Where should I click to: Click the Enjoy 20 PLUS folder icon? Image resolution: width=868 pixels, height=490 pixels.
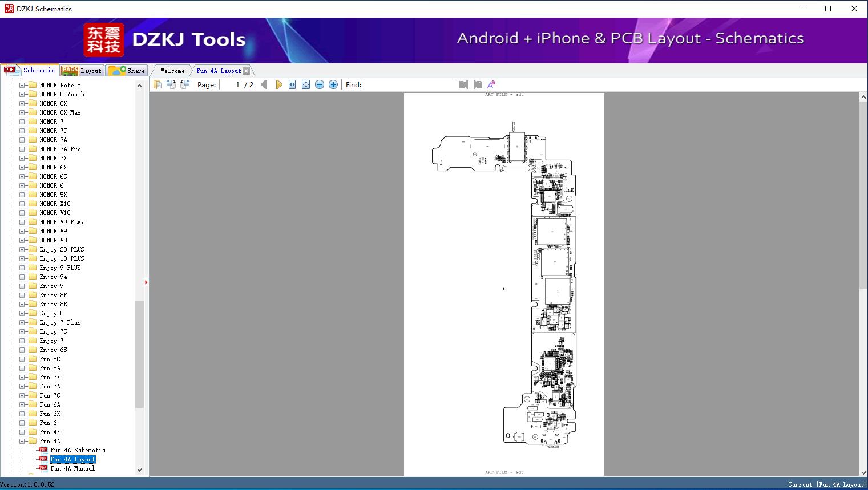click(33, 249)
